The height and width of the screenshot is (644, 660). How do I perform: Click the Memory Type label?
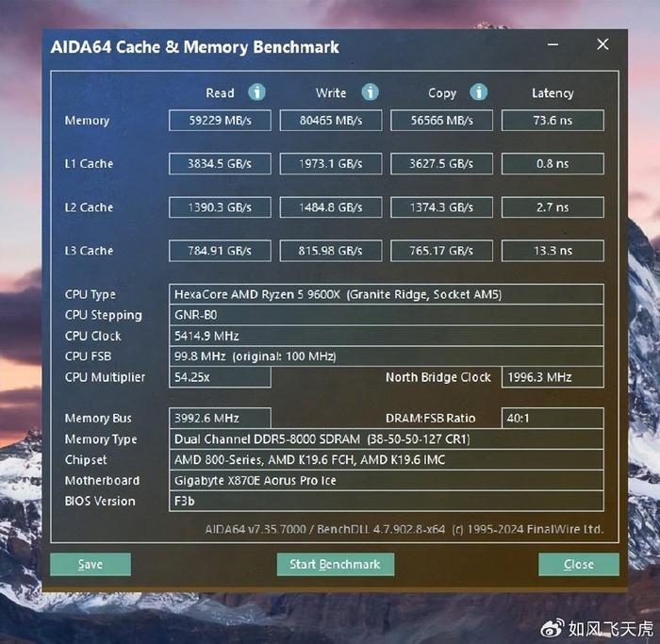(101, 439)
